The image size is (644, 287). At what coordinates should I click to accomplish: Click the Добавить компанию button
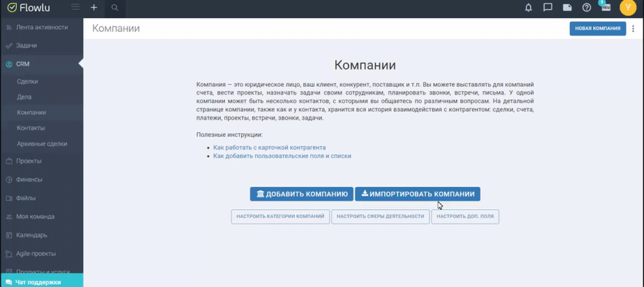301,194
